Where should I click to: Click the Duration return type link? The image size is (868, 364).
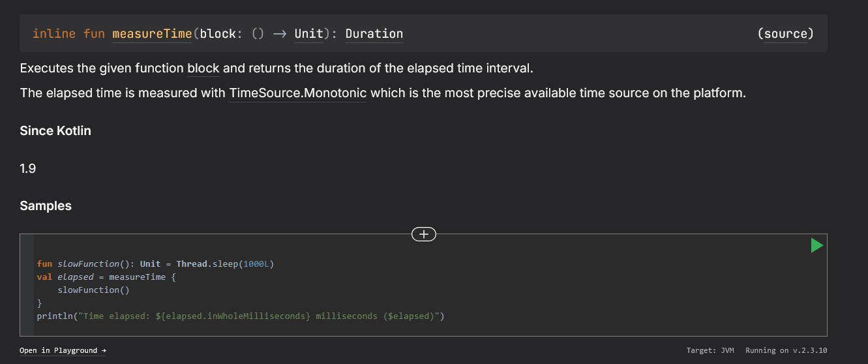374,33
